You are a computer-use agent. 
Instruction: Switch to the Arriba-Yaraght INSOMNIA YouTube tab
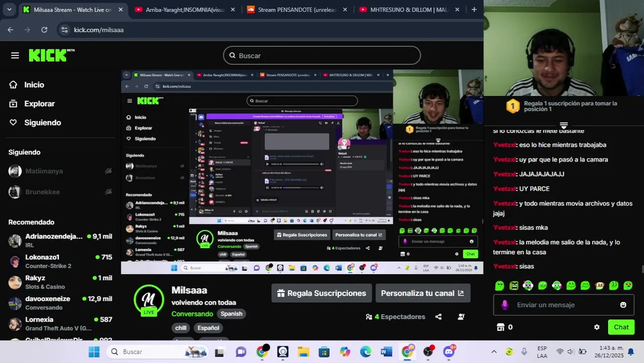[185, 10]
